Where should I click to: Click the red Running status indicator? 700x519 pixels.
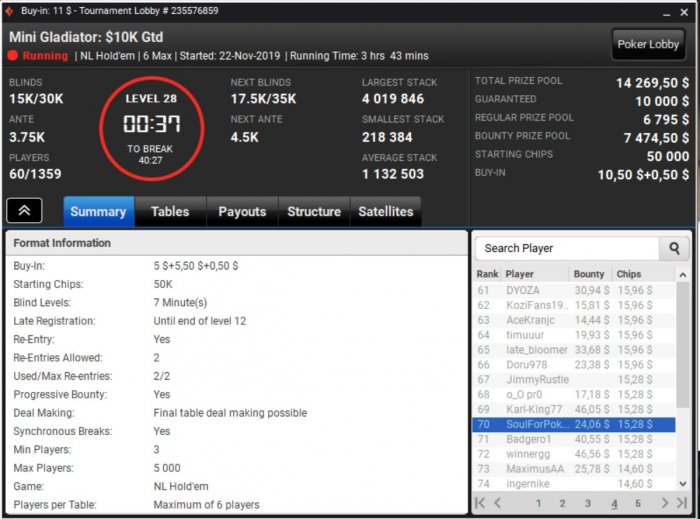tap(12, 56)
